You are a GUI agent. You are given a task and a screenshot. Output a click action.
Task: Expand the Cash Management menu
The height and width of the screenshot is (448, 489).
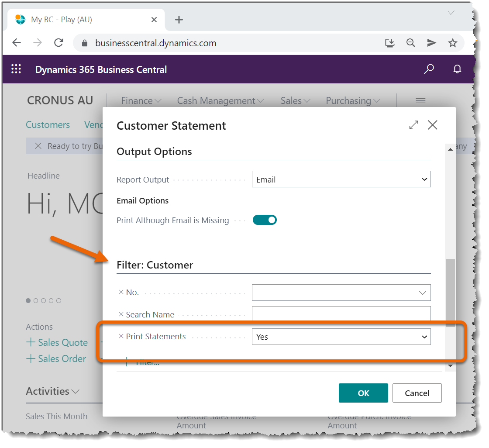(220, 101)
